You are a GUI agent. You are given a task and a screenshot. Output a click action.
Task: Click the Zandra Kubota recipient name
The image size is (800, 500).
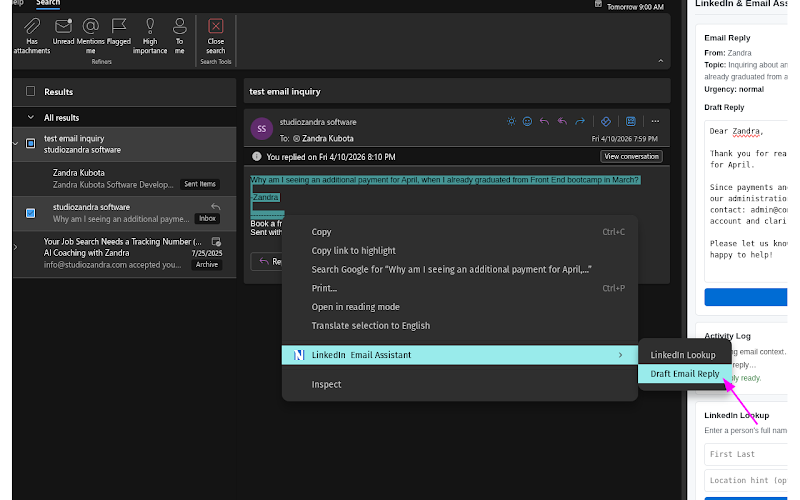pyautogui.click(x=328, y=139)
